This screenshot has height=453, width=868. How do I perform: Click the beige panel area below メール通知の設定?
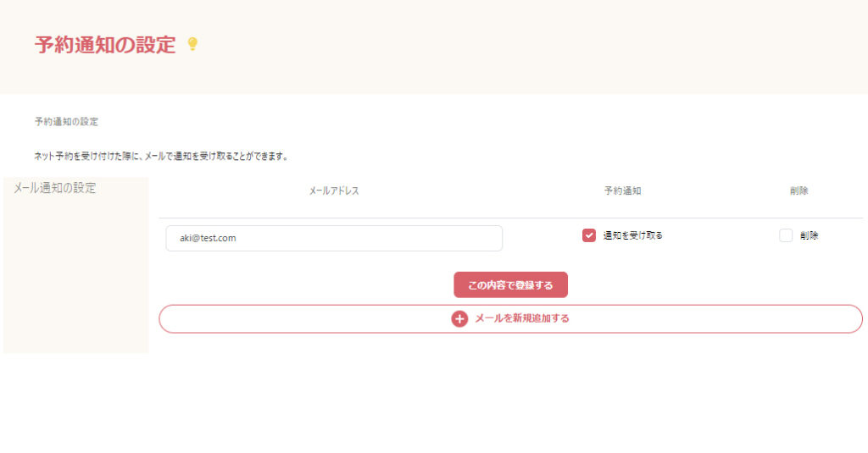point(76,279)
